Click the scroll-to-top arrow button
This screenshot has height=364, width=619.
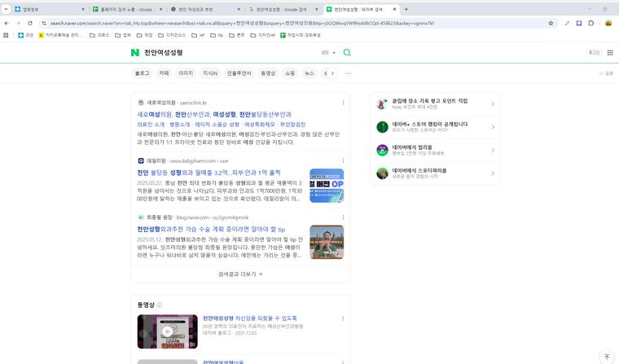(607, 357)
